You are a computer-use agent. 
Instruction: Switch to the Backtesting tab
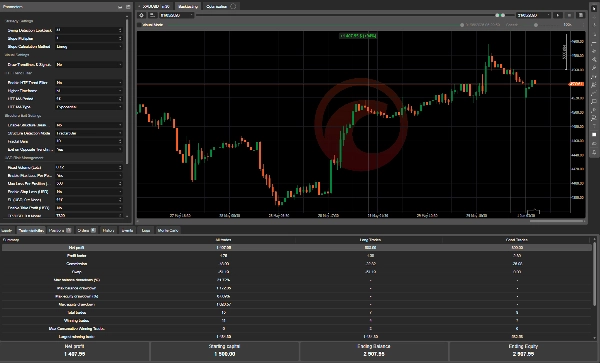[188, 7]
